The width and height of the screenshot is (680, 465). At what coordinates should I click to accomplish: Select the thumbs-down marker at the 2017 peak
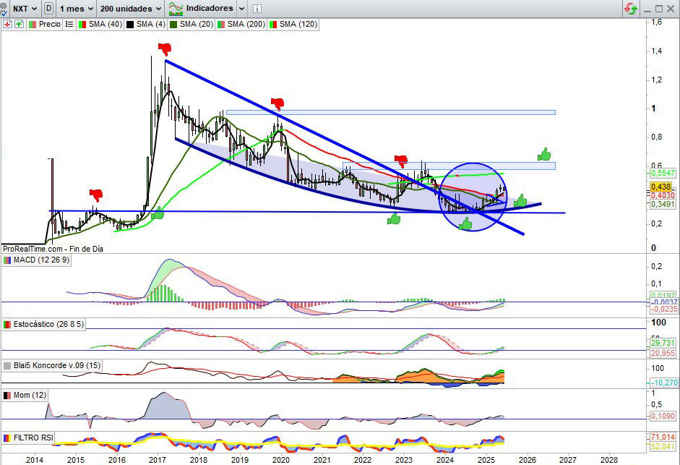click(164, 49)
